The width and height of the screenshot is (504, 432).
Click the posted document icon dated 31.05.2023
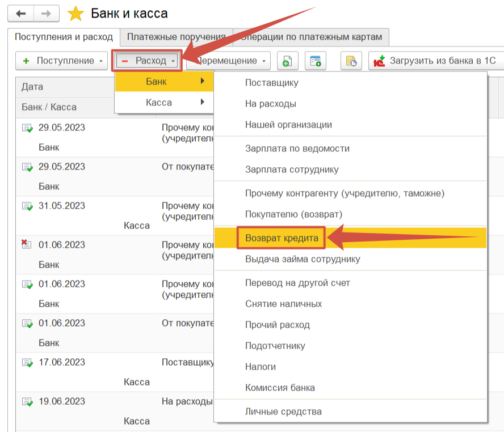click(27, 206)
